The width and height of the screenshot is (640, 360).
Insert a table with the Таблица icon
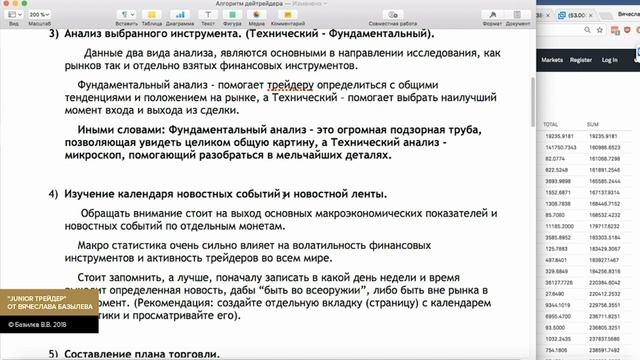(x=152, y=15)
